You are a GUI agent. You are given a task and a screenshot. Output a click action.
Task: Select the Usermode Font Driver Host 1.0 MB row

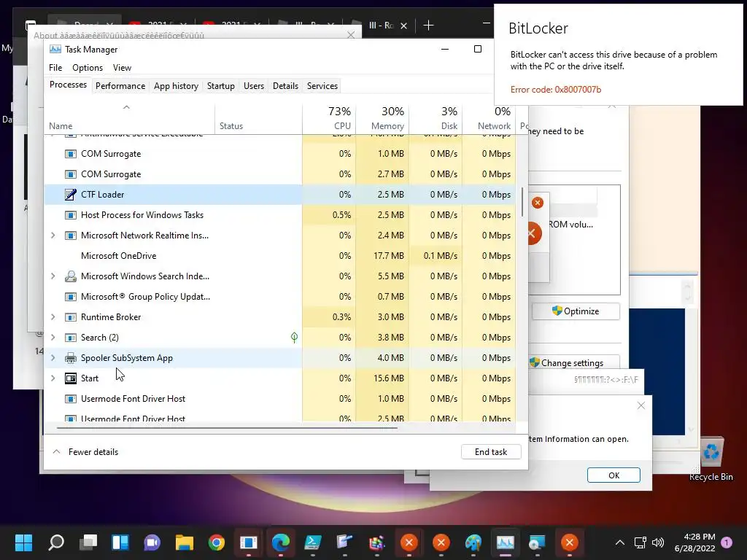pyautogui.click(x=280, y=399)
